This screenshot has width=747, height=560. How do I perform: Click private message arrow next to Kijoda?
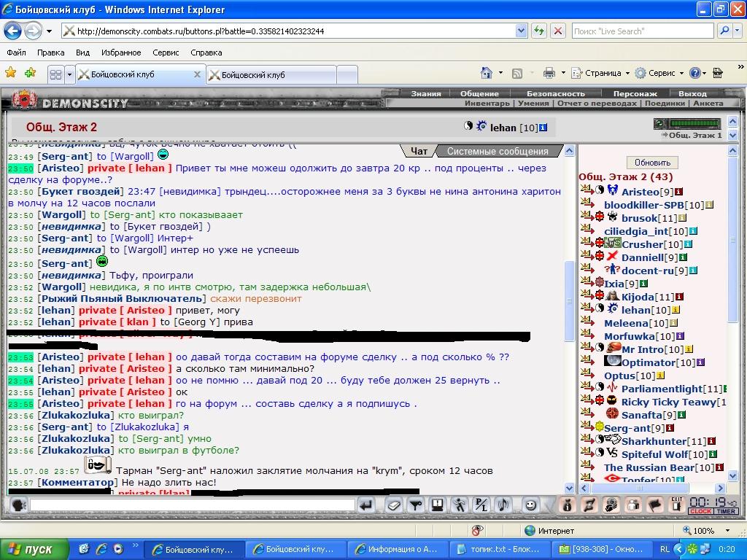coord(587,296)
